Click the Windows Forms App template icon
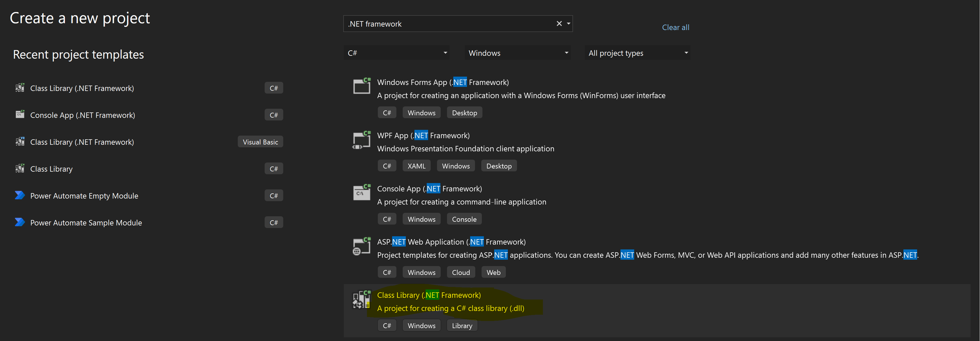 tap(362, 86)
